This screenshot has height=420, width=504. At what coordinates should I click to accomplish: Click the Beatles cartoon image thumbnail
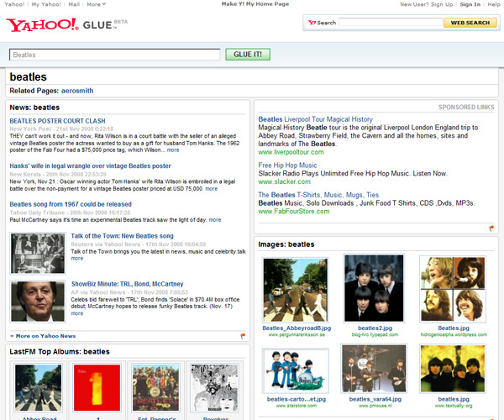click(296, 370)
